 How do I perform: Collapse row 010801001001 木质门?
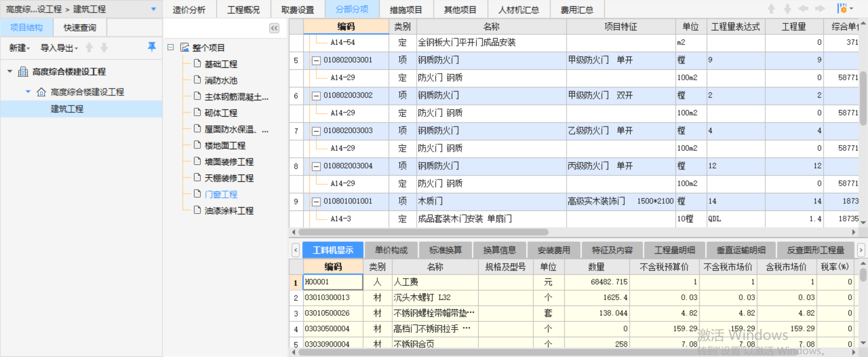[x=316, y=201]
